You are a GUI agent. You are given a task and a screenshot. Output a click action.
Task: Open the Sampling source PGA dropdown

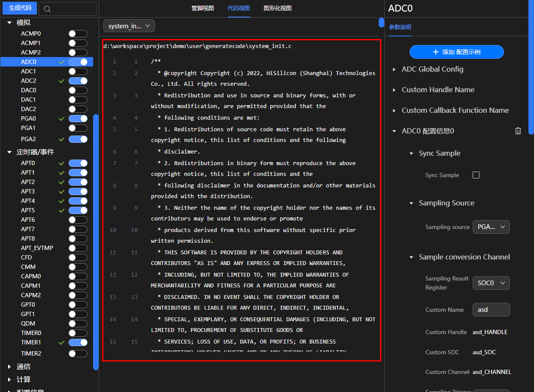click(x=491, y=227)
